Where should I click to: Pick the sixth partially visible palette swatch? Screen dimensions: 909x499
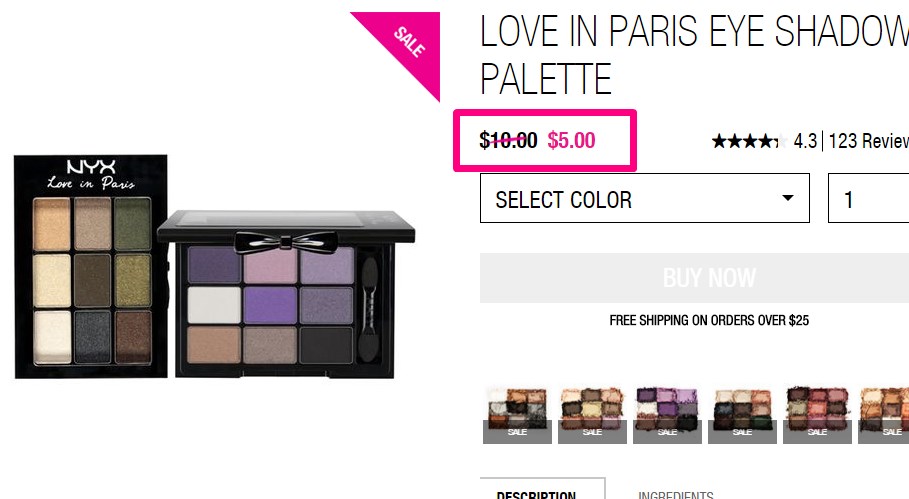[x=883, y=415]
